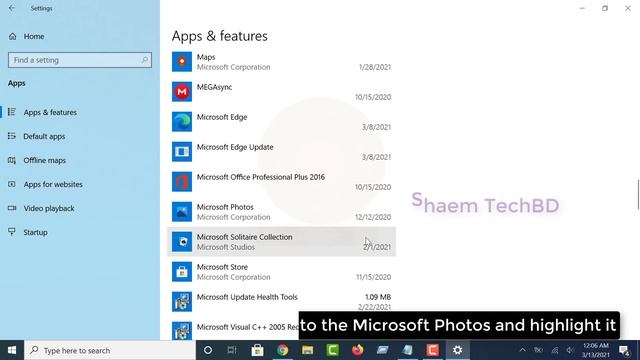Click the 1.09 MB size value
This screenshot has height=360, width=640.
(378, 297)
